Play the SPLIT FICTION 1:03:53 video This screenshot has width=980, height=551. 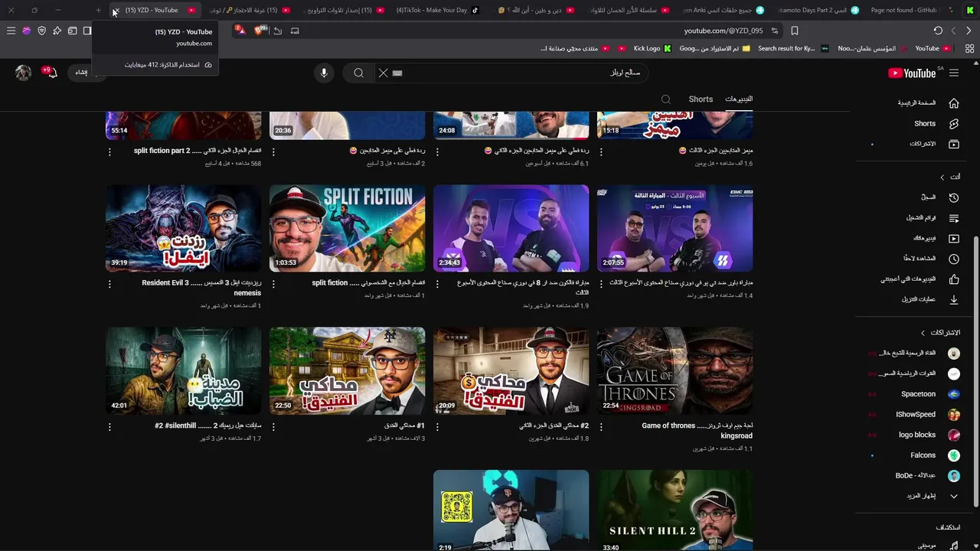pyautogui.click(x=348, y=228)
